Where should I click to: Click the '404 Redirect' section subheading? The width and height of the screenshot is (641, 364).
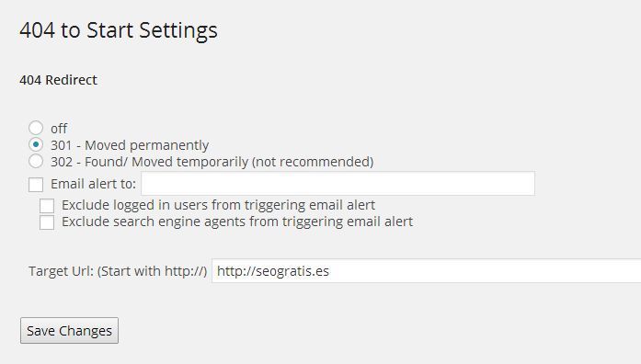[59, 80]
